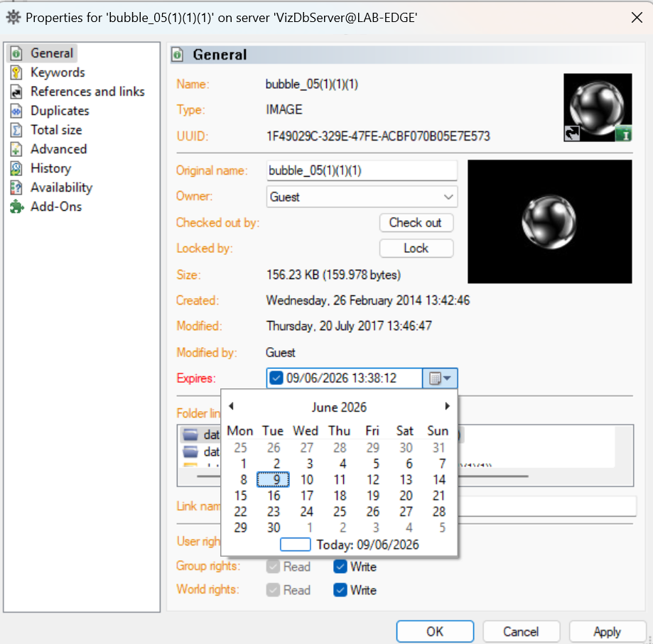Click Today: 09/06/2026 in calendar

point(350,545)
